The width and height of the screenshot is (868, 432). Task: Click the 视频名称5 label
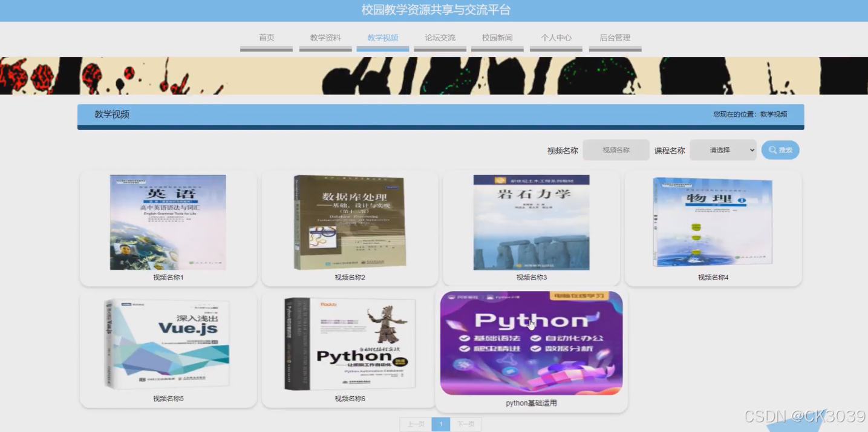[168, 399]
